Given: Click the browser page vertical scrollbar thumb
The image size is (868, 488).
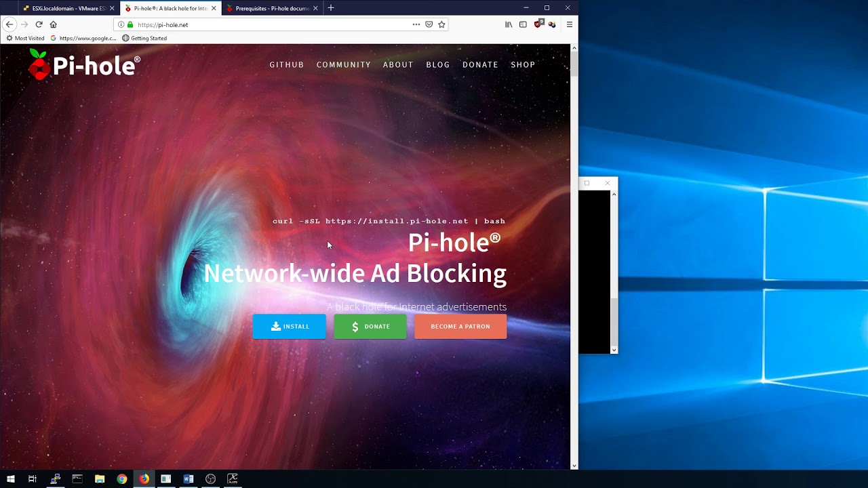Looking at the screenshot, I should [x=574, y=64].
